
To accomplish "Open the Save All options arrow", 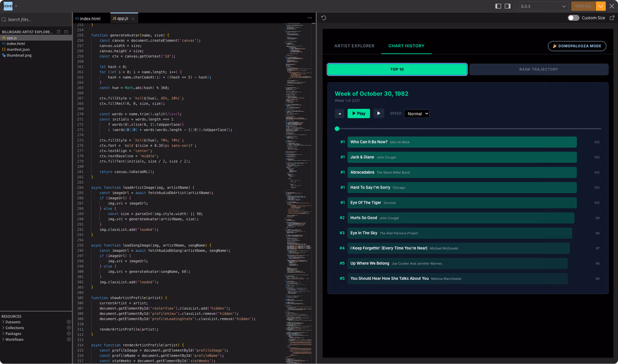I will point(601,6).
